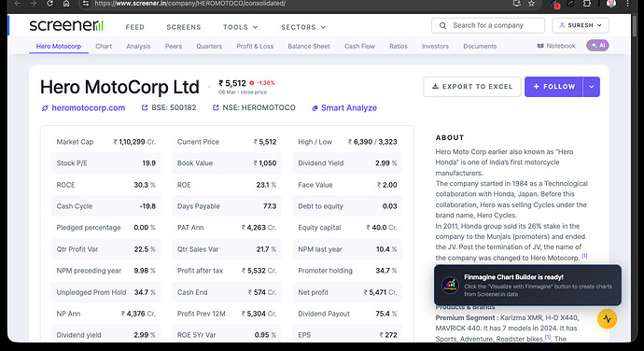Viewport: 644px width, 351px height.
Task: Switch to the Analysis tab
Action: coord(138,46)
